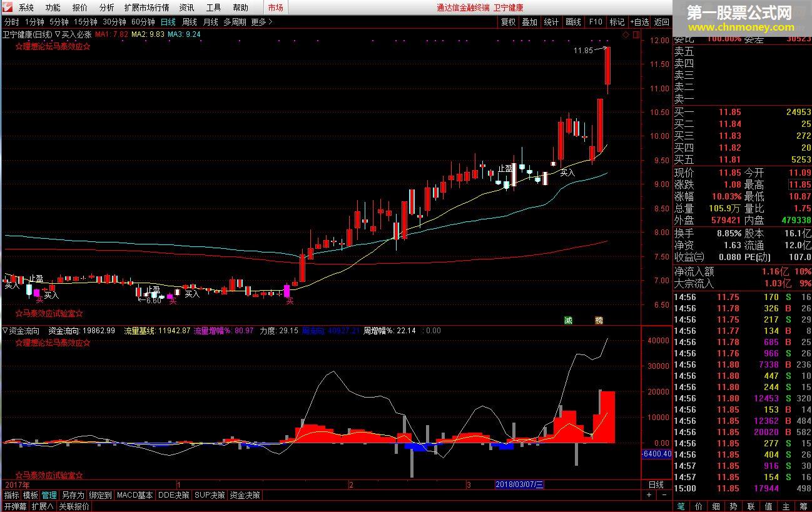Open the 指标 indicator tab
Screen dimensions: 812x512
pos(12,495)
